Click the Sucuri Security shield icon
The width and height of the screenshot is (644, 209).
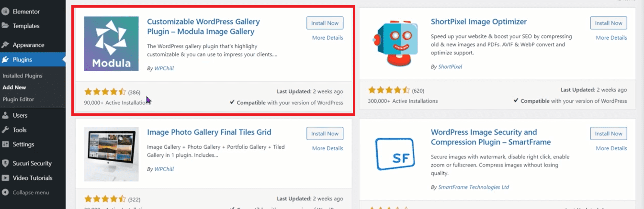[5, 164]
